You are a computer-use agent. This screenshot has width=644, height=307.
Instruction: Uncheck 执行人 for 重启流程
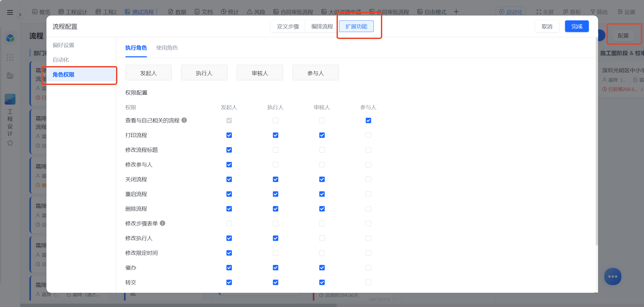click(275, 194)
